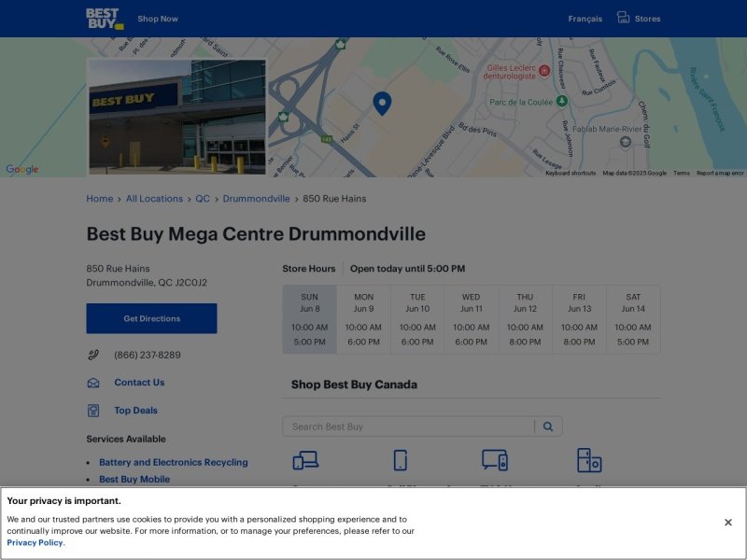
Task: Click phone number (866) 237-8289
Action: 148,355
